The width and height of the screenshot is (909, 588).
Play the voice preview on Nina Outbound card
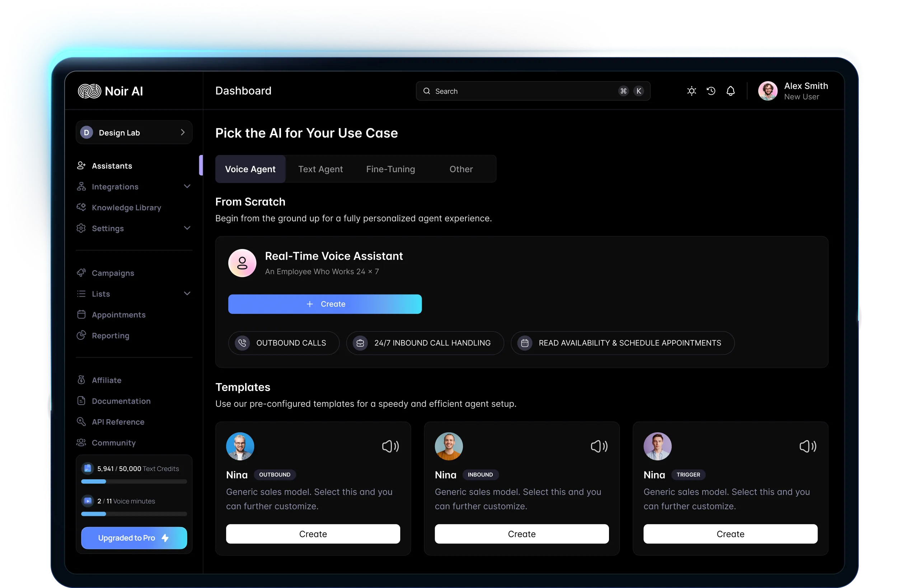click(390, 446)
